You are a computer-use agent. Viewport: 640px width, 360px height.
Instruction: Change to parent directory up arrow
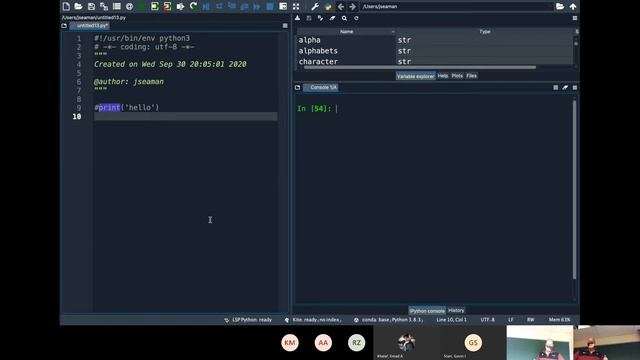573,6
